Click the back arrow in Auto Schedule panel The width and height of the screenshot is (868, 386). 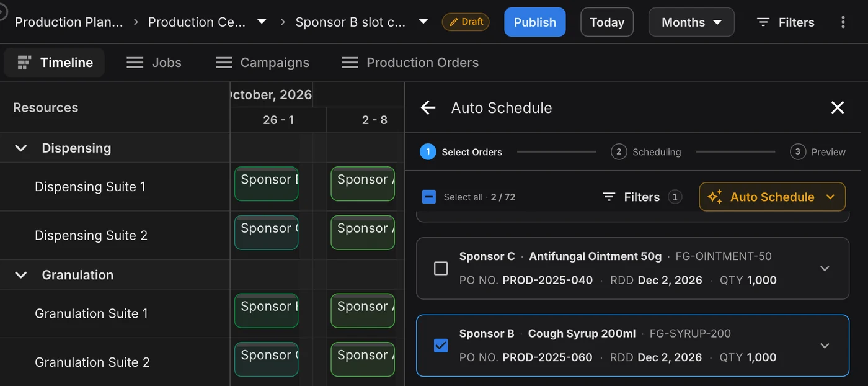coord(428,107)
